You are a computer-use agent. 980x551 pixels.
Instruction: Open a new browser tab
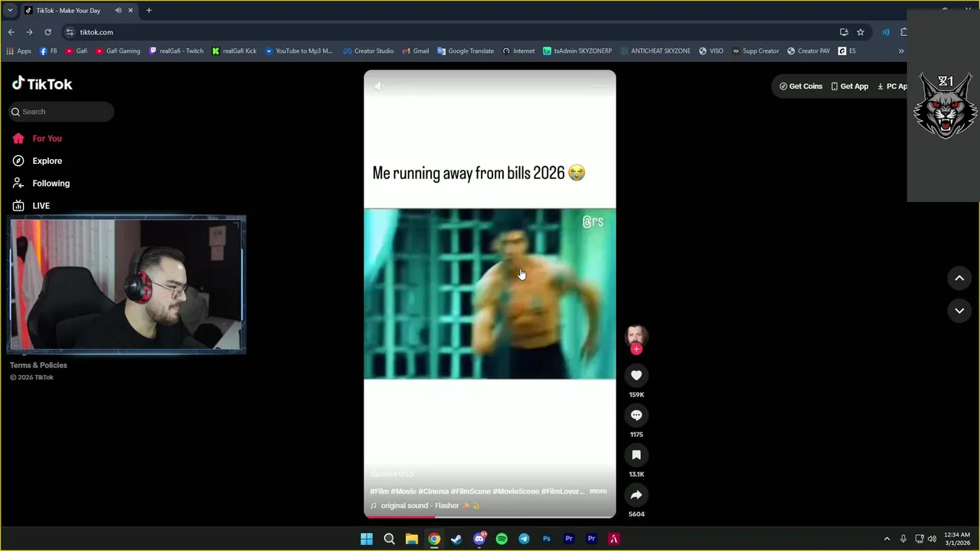149,11
